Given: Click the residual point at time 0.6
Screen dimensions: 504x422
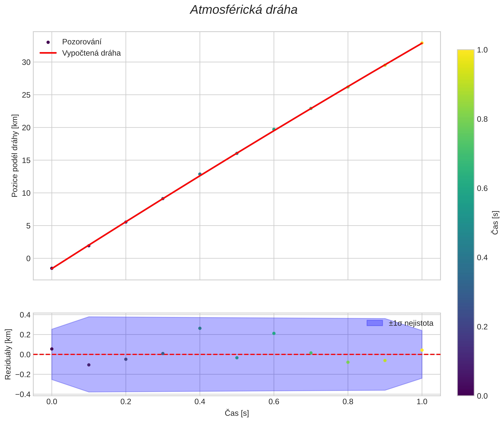Looking at the screenshot, I should (274, 333).
